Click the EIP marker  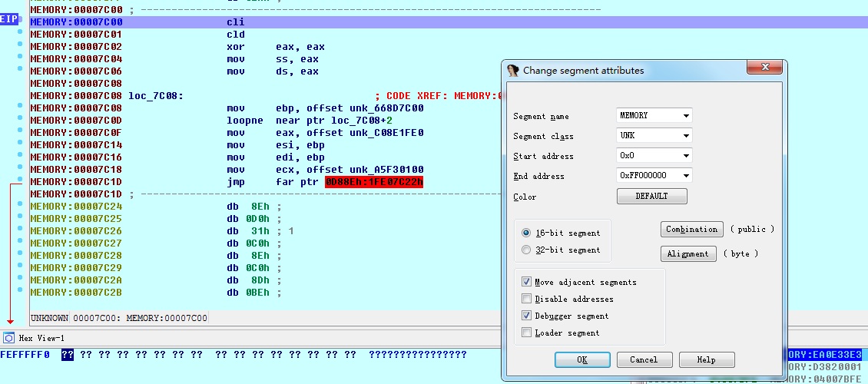tap(9, 19)
